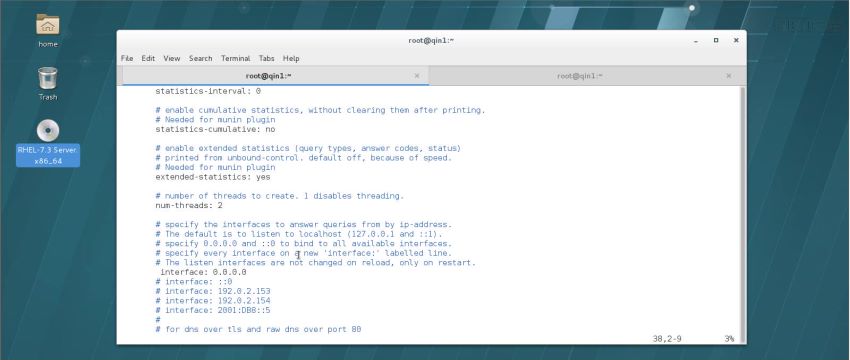The width and height of the screenshot is (850, 360).
Task: Open the Help menu
Action: 291,59
